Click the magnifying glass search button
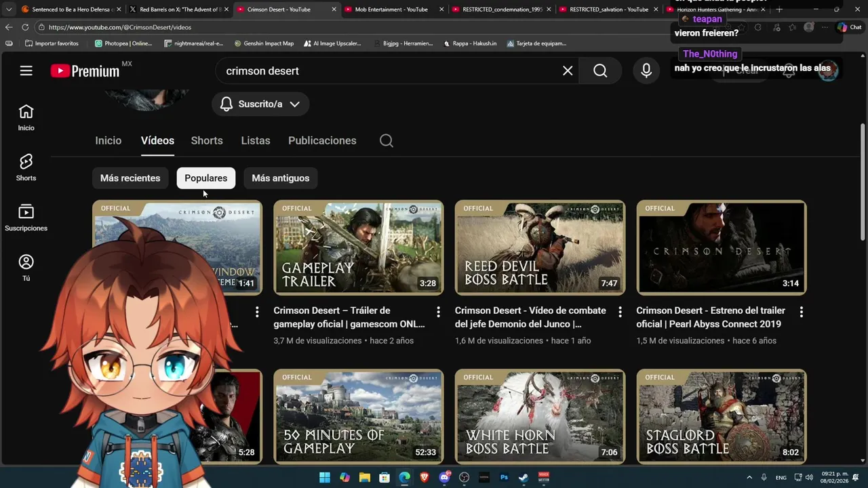868x488 pixels. point(600,70)
